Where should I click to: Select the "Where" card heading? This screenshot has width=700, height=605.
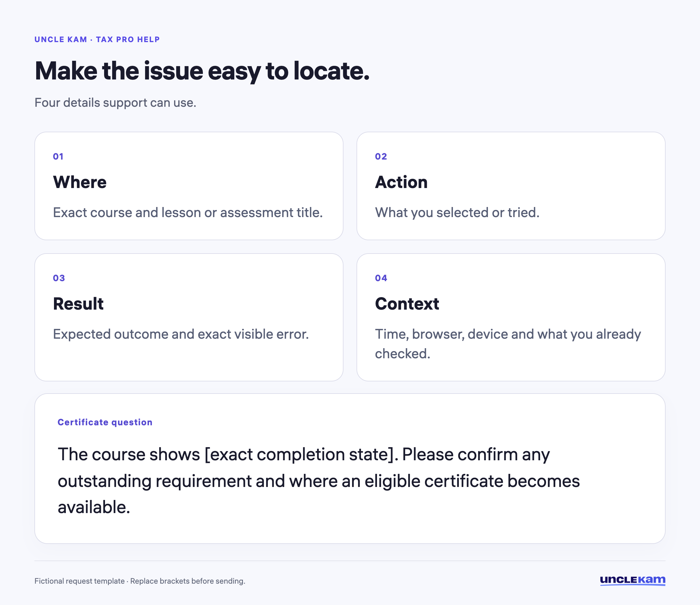point(80,182)
